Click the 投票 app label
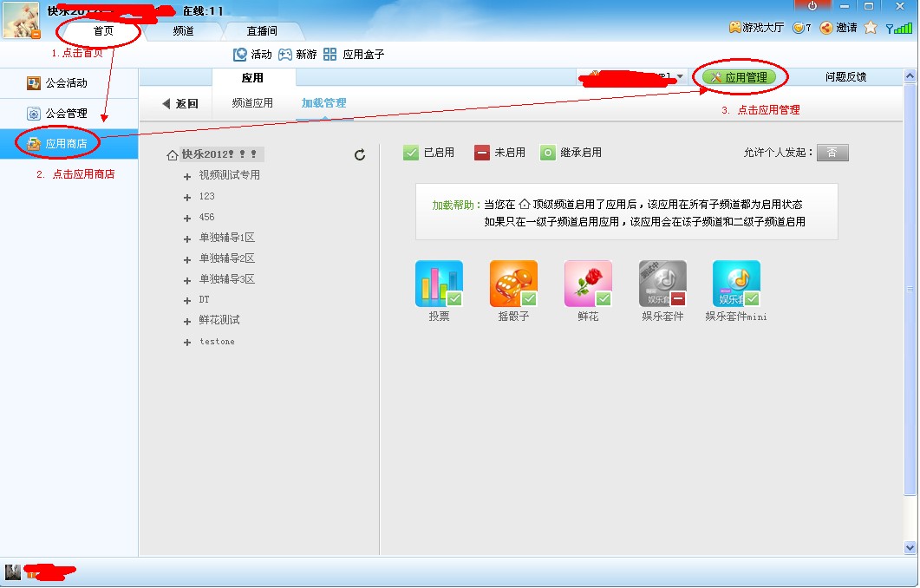920x588 pixels. 439,317
